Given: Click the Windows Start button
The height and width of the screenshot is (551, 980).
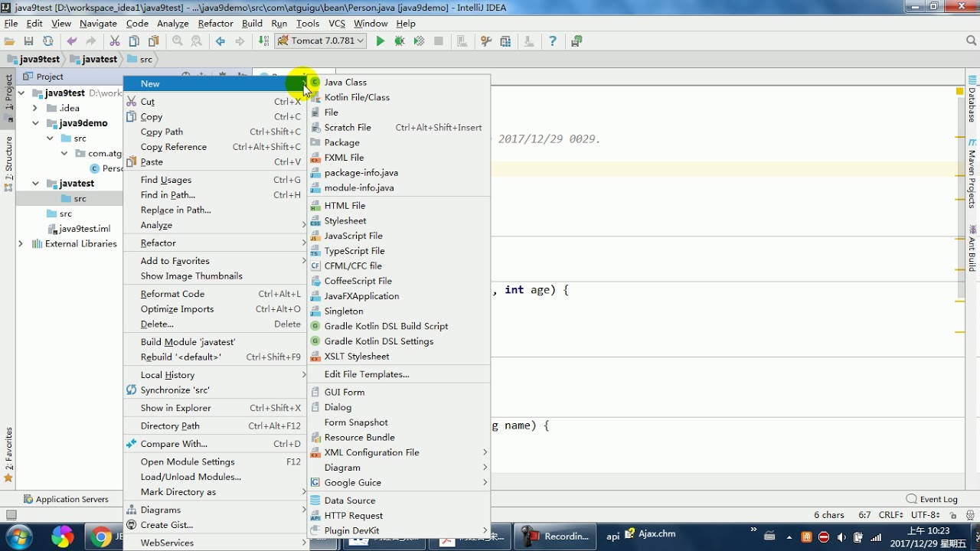Looking at the screenshot, I should pos(19,536).
